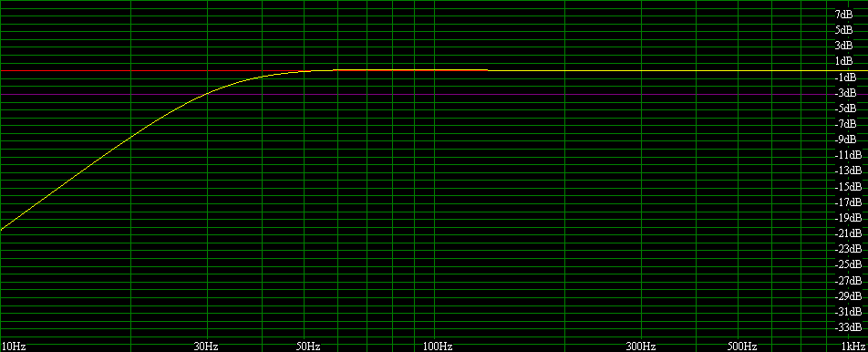This screenshot has height=352, width=868.
Task: Select the -11dB axis label
Action: pos(848,154)
